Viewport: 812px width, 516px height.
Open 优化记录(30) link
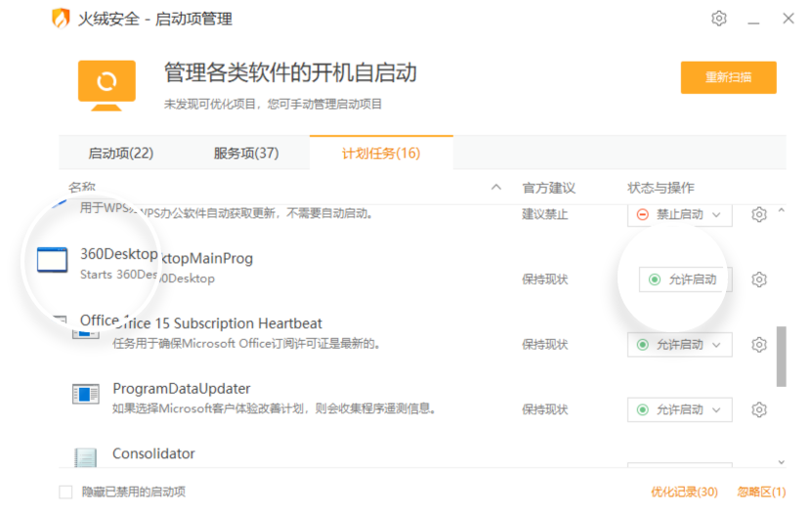pyautogui.click(x=684, y=492)
